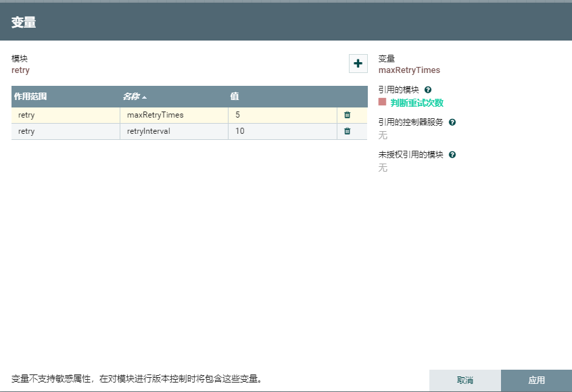Image resolution: width=572 pixels, height=392 pixels.
Task: Click help icon next to 引用的模块
Action: 428,89
